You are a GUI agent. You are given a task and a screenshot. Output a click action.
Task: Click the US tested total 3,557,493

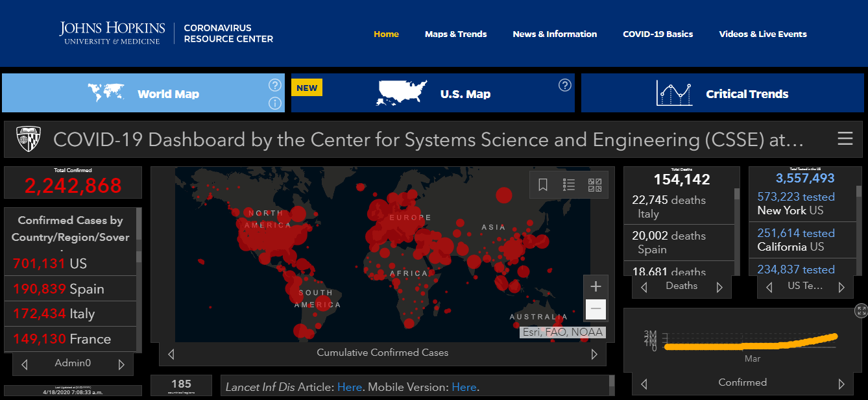[x=805, y=178]
